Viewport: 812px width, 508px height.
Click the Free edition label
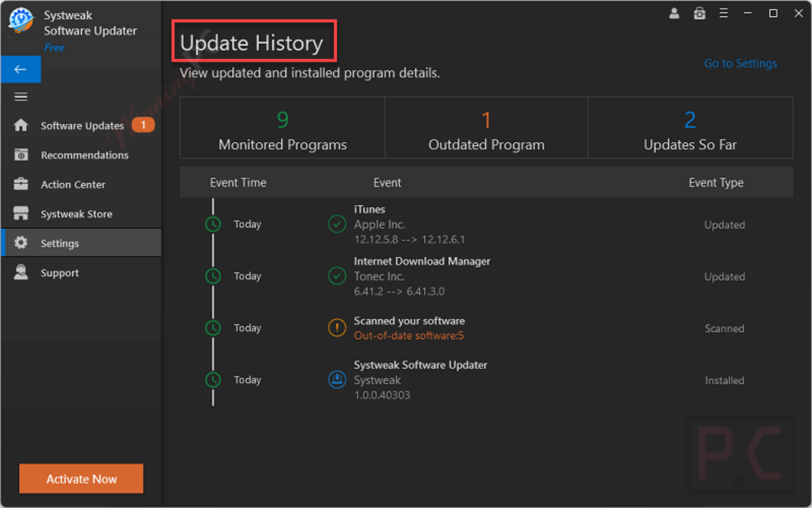click(54, 47)
